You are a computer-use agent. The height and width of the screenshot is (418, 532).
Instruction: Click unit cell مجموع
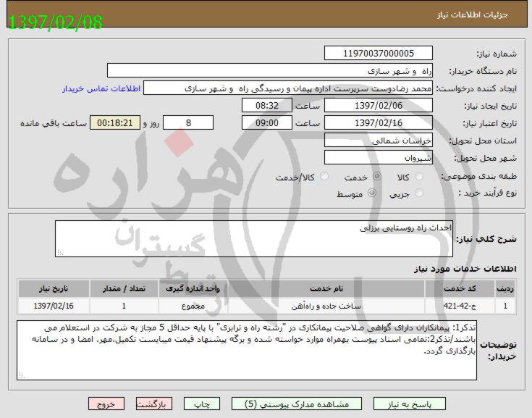coord(193,306)
